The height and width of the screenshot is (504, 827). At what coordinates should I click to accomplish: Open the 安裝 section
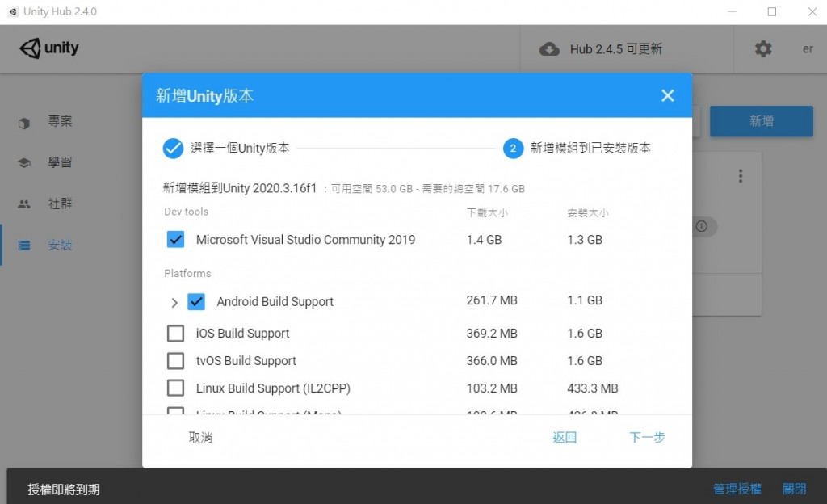[60, 245]
